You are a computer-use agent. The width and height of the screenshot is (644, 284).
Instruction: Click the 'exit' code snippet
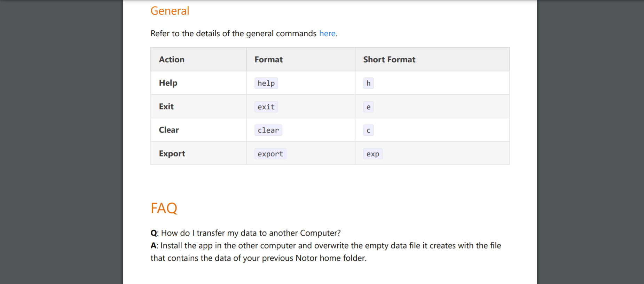266,107
